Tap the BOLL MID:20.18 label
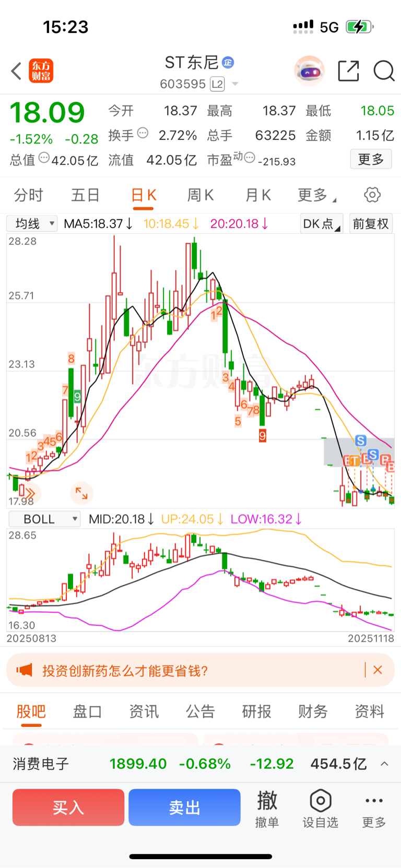The width and height of the screenshot is (401, 868). pos(121,519)
